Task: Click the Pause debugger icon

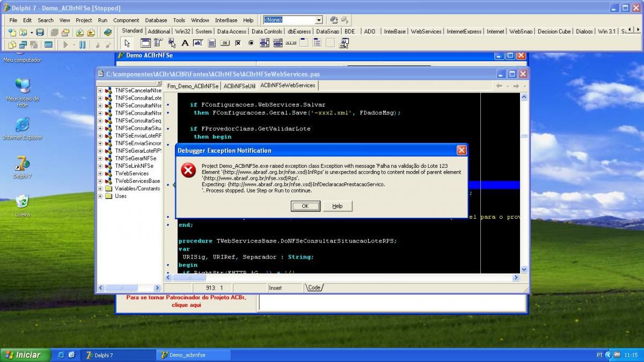Action: coord(82,45)
